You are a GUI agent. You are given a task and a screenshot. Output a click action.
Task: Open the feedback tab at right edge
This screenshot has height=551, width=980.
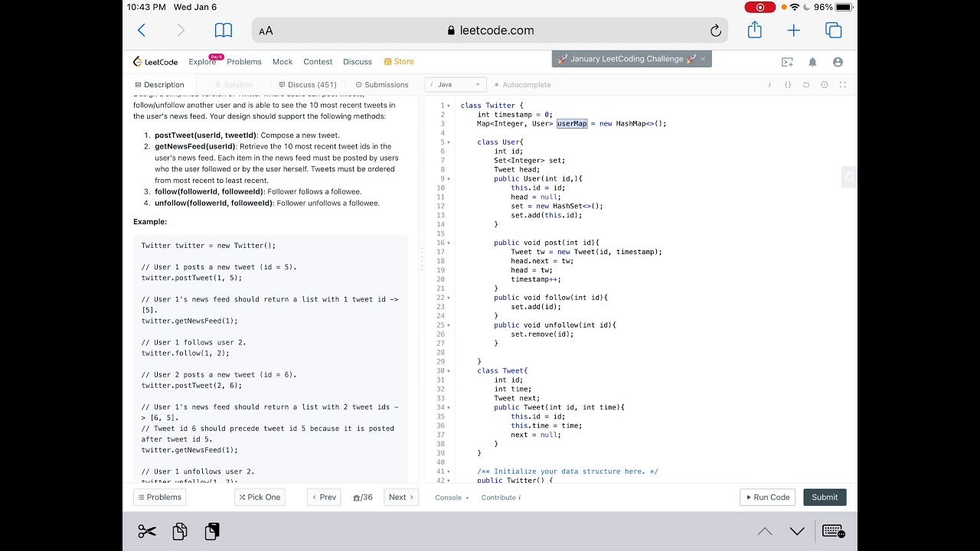click(x=849, y=176)
